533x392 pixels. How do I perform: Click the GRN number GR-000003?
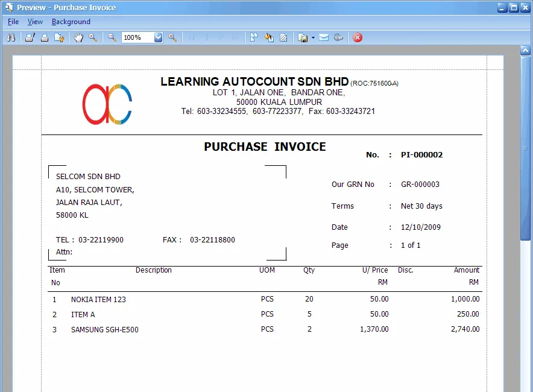[x=420, y=185]
